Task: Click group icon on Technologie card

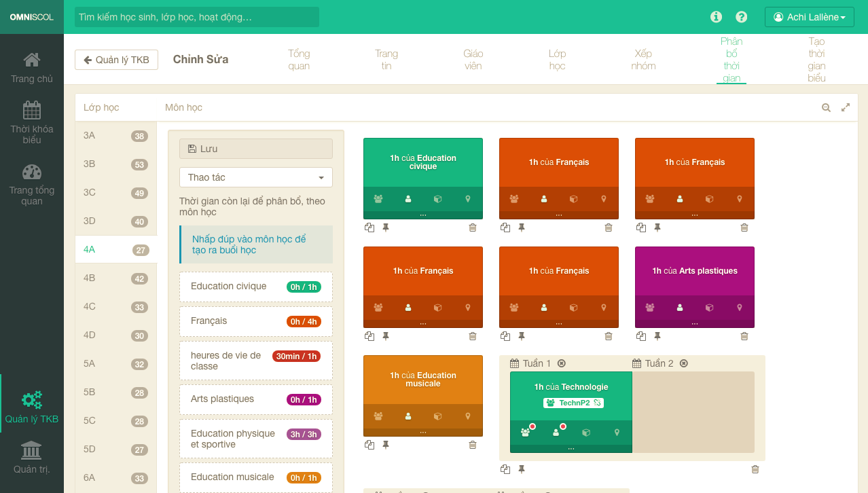Action: pos(526,432)
